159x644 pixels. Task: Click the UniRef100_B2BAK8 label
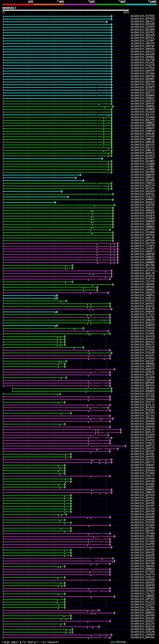143,96
